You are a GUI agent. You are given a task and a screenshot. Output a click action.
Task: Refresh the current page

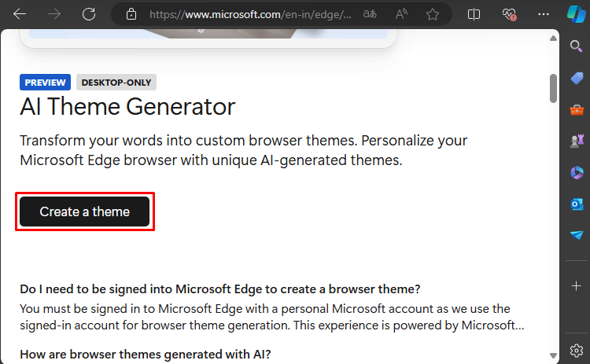89,14
